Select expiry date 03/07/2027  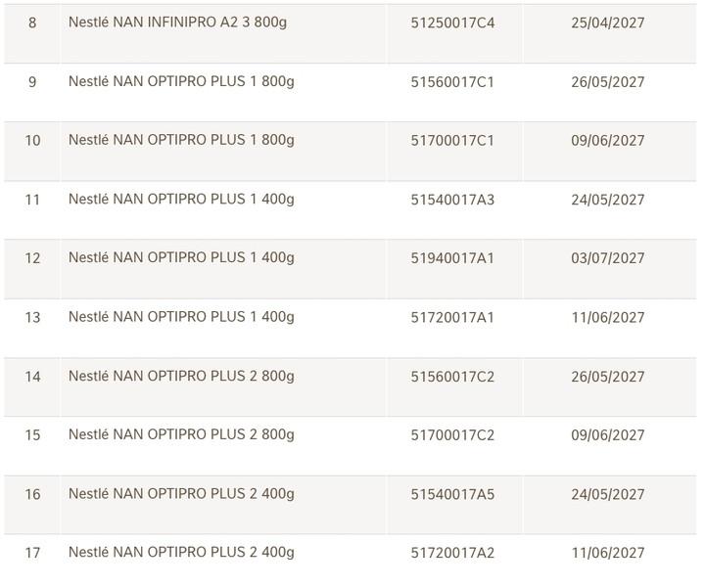pos(607,258)
